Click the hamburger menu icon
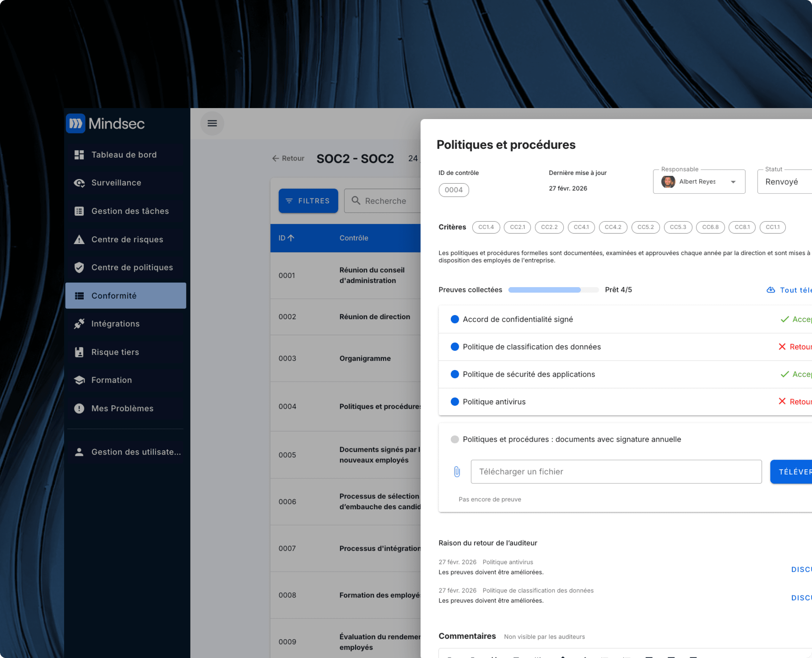The image size is (812, 658). coord(212,123)
